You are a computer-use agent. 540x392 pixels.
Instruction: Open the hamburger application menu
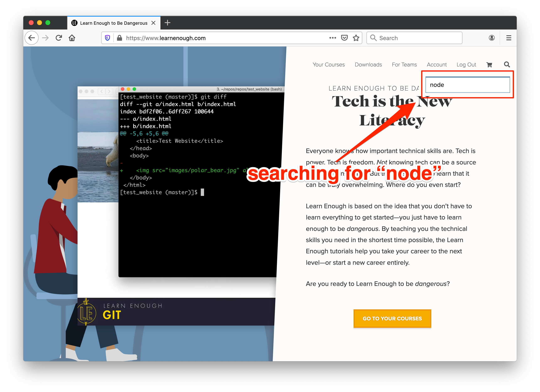[x=509, y=38]
